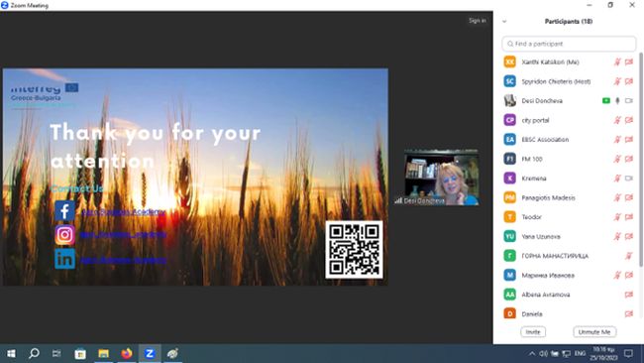The image size is (644, 363).
Task: Click Desi Doncheva's green screen-share icon
Action: pyautogui.click(x=605, y=101)
